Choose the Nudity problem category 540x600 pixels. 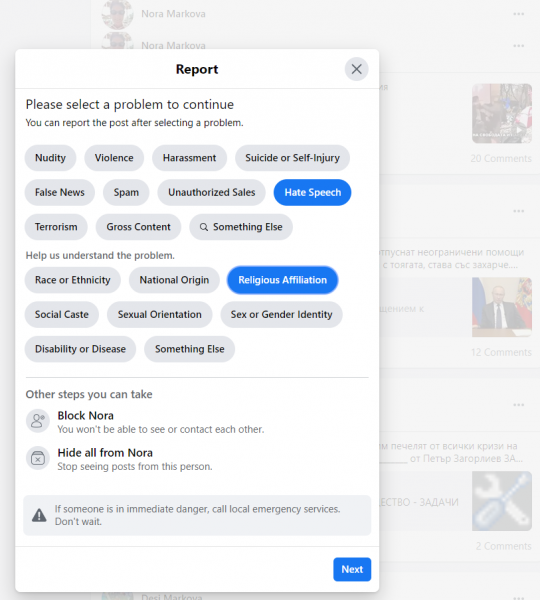[51, 158]
